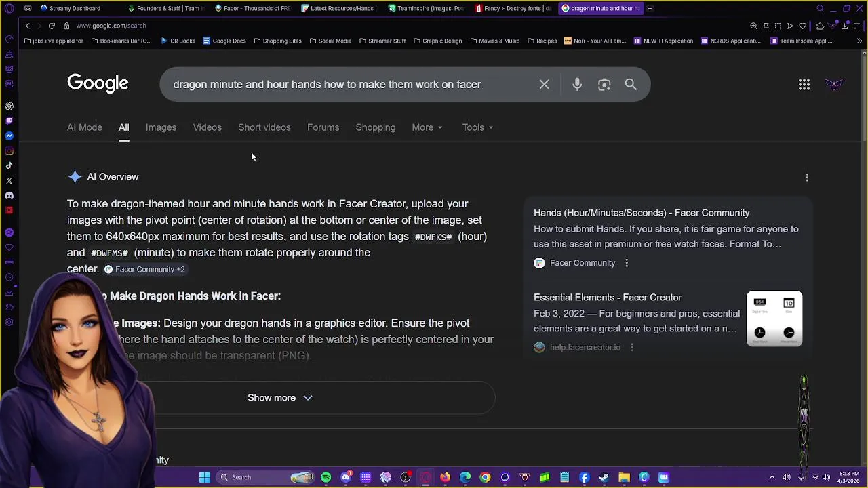Image resolution: width=868 pixels, height=488 pixels.
Task: Expand the AI Overview with Show more
Action: pos(280,398)
